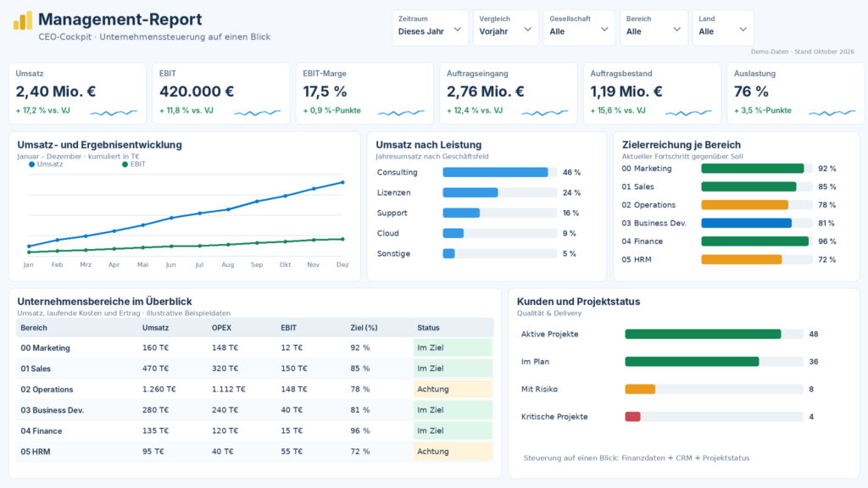Sort table by Bereich column header
The image size is (868, 488).
[34, 328]
